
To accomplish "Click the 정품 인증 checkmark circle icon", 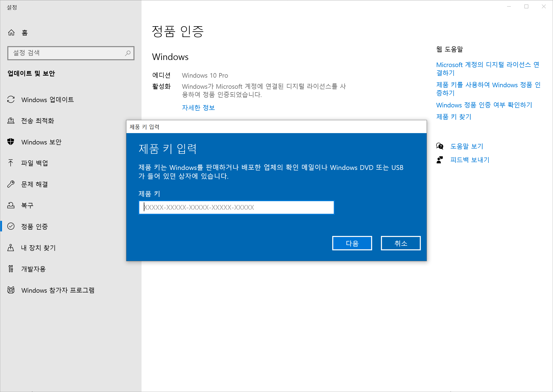I will (11, 226).
